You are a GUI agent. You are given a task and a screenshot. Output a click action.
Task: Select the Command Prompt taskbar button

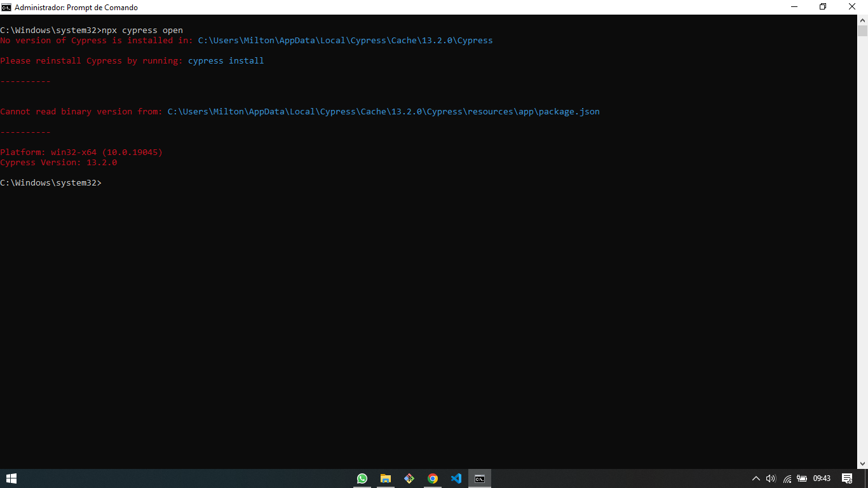tap(480, 478)
